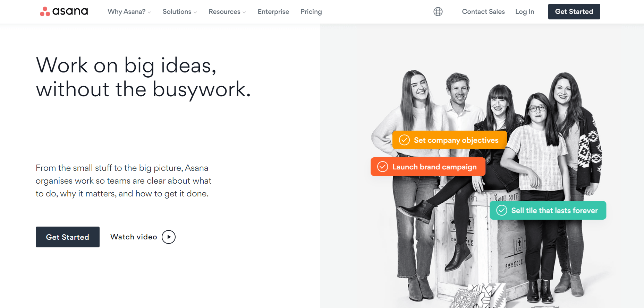The height and width of the screenshot is (308, 644).
Task: Click the Asana logo in the header
Action: (64, 11)
